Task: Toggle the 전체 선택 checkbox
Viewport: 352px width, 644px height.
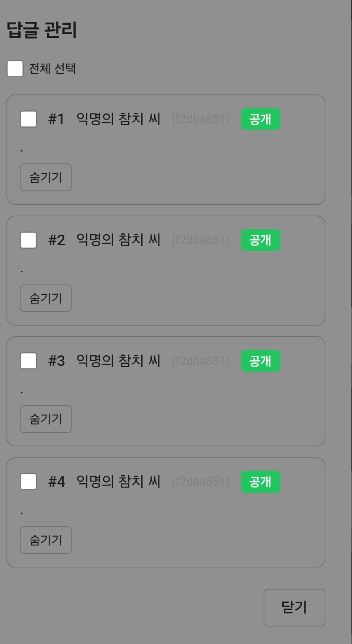Action: [15, 69]
